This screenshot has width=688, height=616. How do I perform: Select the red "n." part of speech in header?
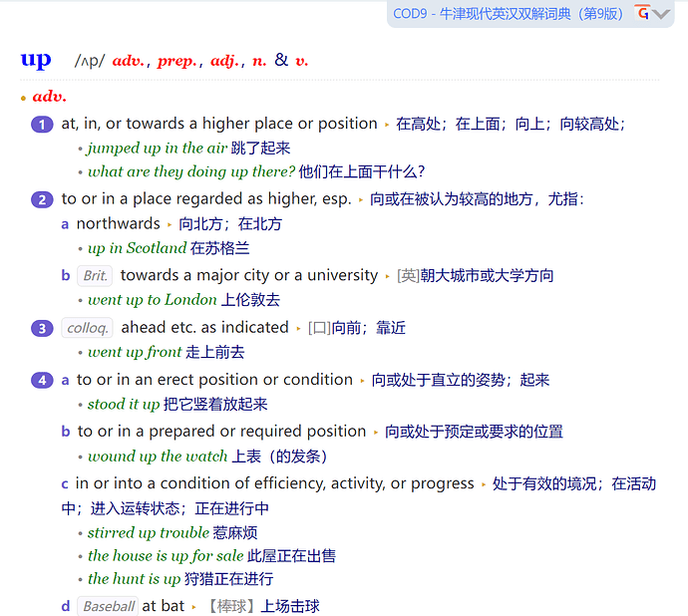click(259, 60)
